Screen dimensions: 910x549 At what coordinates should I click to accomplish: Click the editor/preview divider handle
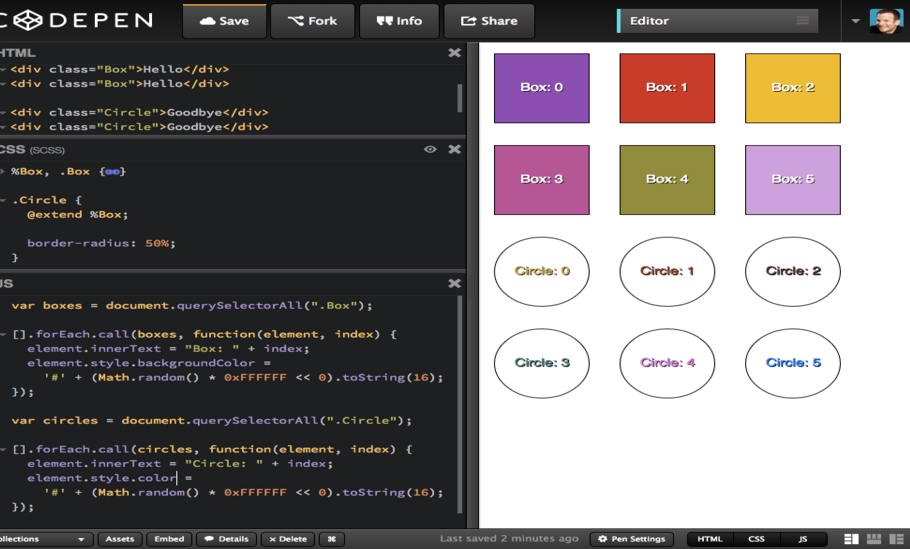click(x=472, y=286)
